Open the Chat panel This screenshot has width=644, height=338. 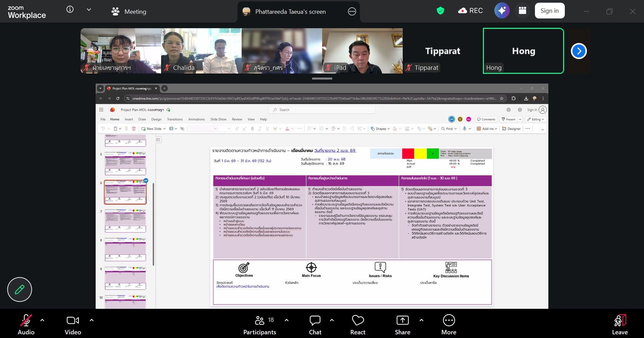point(315,325)
